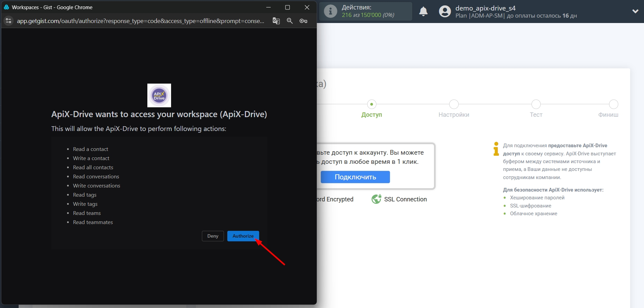Click the ApiX-Drive logo image

point(159,95)
